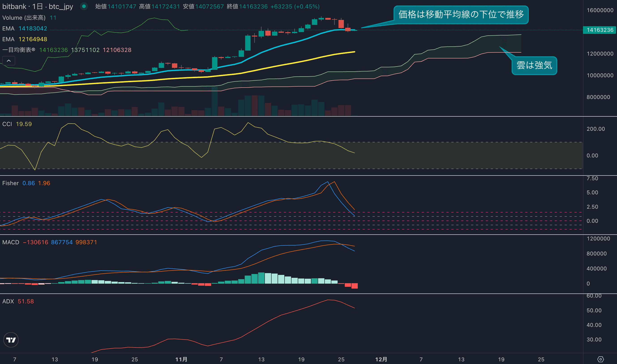The height and width of the screenshot is (364, 617).
Task: Select the EMA 14183042 legend entry
Action: 25,28
